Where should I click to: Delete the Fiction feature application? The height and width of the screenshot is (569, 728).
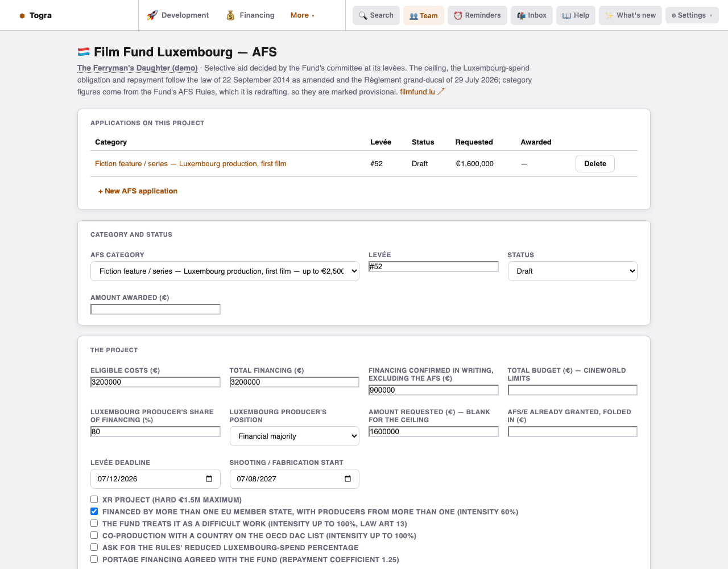(x=595, y=164)
